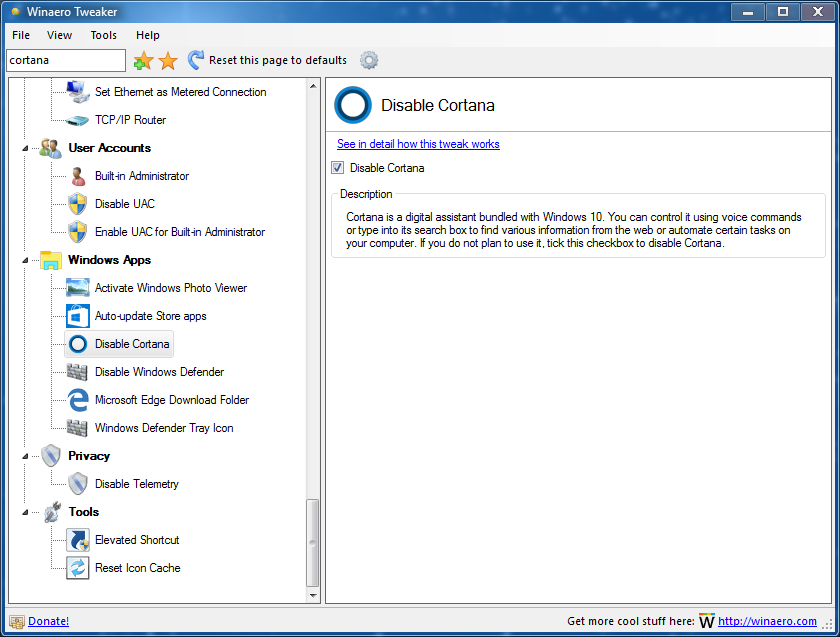This screenshot has height=637, width=840.
Task: Select Disable Telemetry tree item
Action: (137, 484)
